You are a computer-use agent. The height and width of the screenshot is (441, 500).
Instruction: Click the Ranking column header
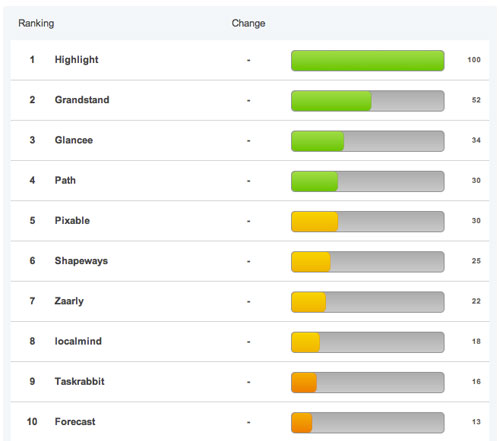point(36,23)
